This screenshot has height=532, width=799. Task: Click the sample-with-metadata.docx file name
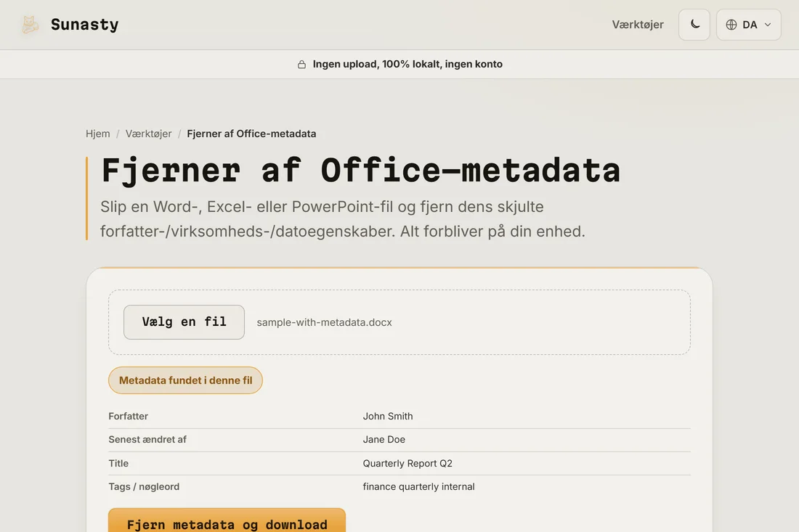tap(324, 322)
